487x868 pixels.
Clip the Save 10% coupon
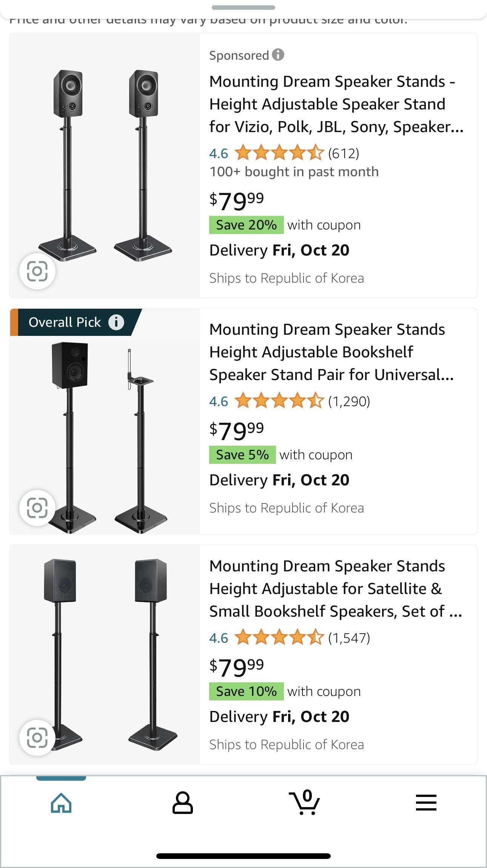246,691
